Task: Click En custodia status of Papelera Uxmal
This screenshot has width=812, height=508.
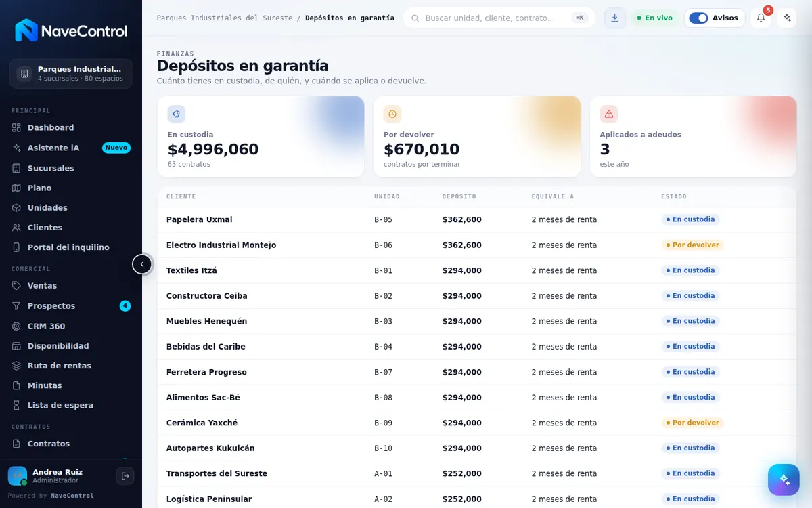Action: click(690, 219)
